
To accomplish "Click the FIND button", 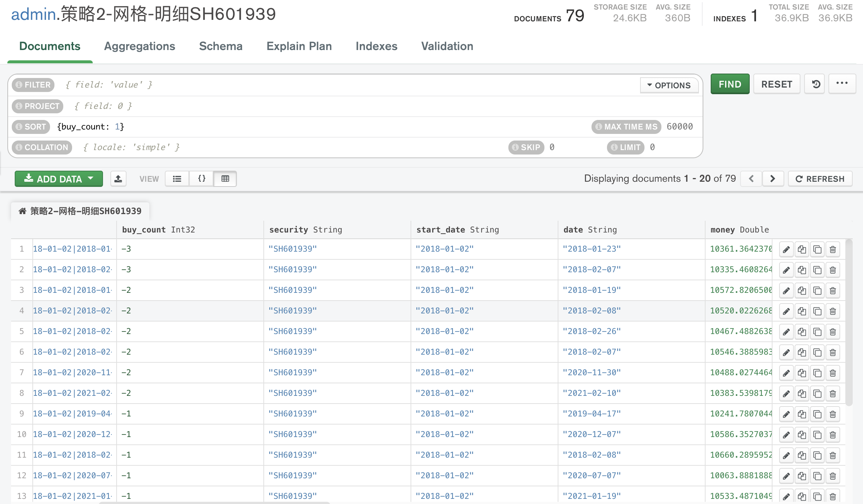I will pyautogui.click(x=730, y=84).
